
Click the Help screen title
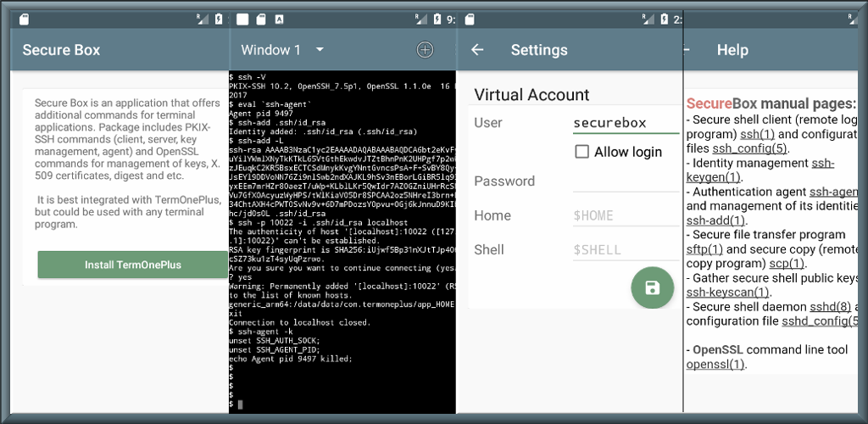click(732, 50)
